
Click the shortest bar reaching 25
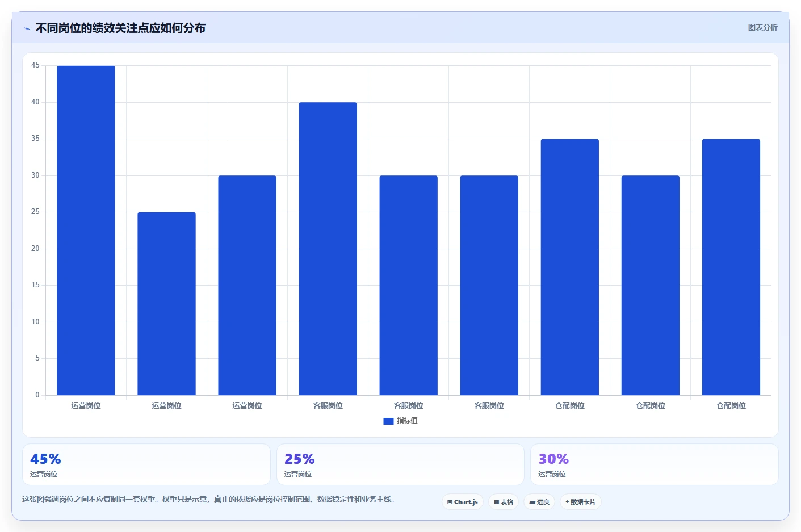[166, 304]
